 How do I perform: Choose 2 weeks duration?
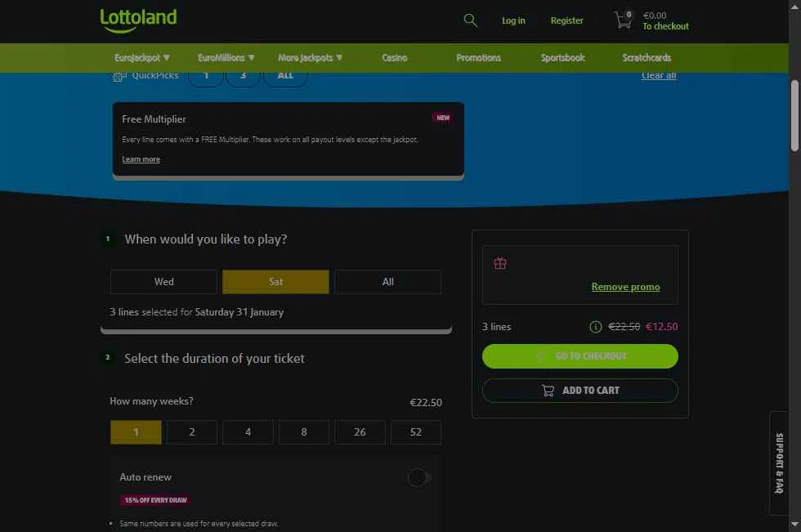point(192,432)
